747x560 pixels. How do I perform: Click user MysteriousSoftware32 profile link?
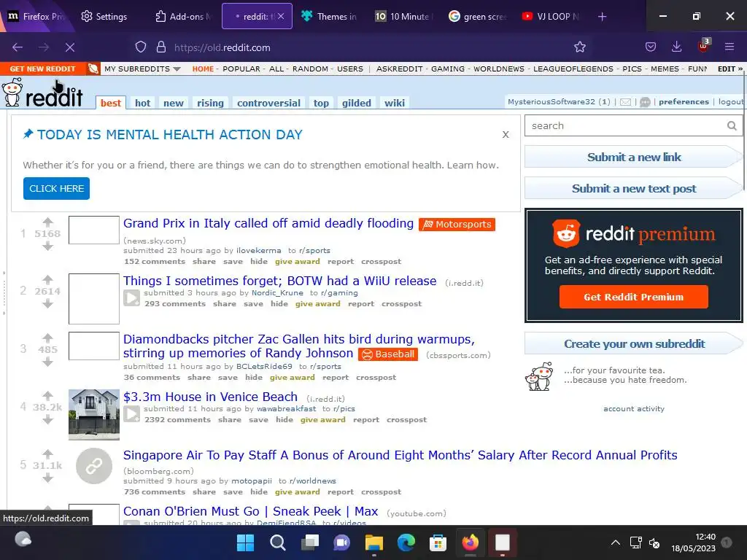(x=551, y=102)
